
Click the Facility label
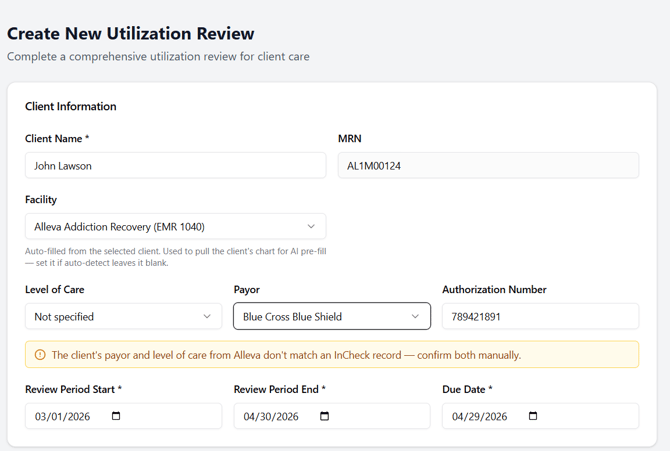point(41,200)
